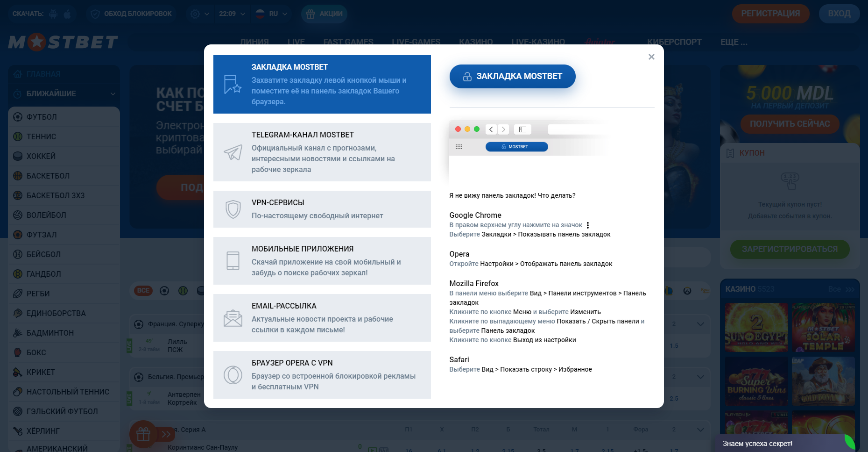Screen dimensions: 868x452
Task: Click the orange gift box floating button
Action: (143, 435)
